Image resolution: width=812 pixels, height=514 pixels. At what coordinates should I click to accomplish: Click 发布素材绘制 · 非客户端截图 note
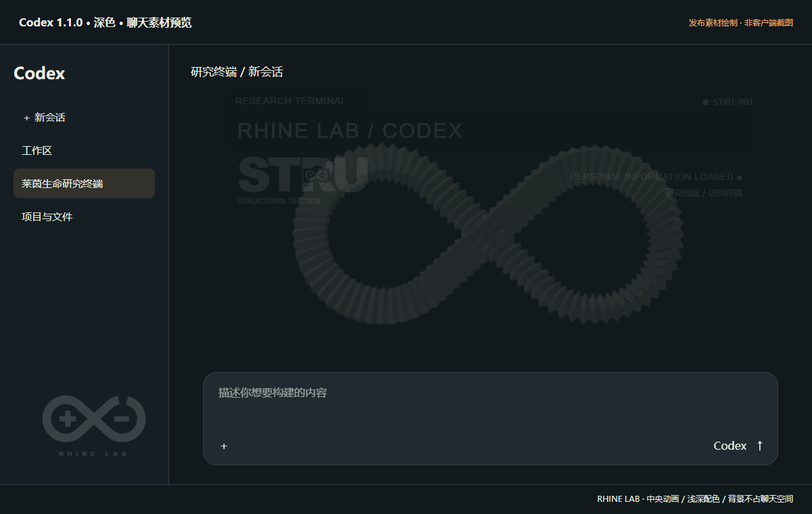click(741, 23)
